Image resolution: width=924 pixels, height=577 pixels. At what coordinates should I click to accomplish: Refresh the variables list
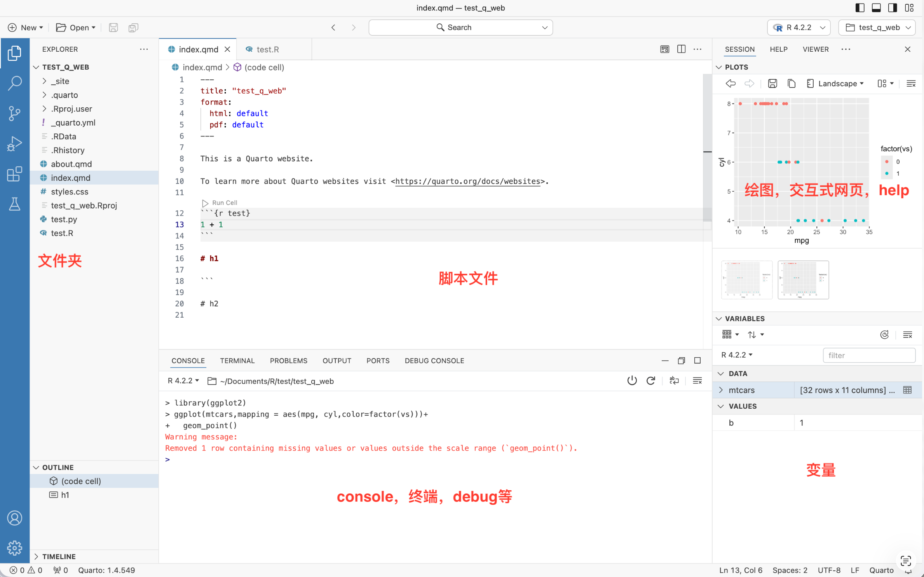[884, 335]
